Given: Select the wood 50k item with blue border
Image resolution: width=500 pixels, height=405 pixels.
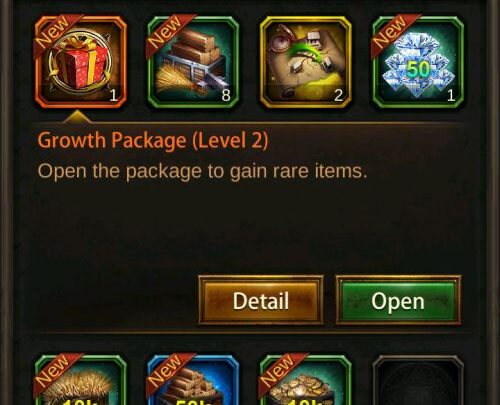Looking at the screenshot, I should pos(193,379).
